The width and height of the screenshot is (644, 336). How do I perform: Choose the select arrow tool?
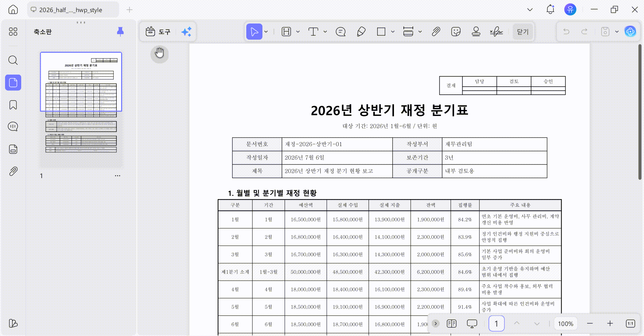[x=254, y=32]
